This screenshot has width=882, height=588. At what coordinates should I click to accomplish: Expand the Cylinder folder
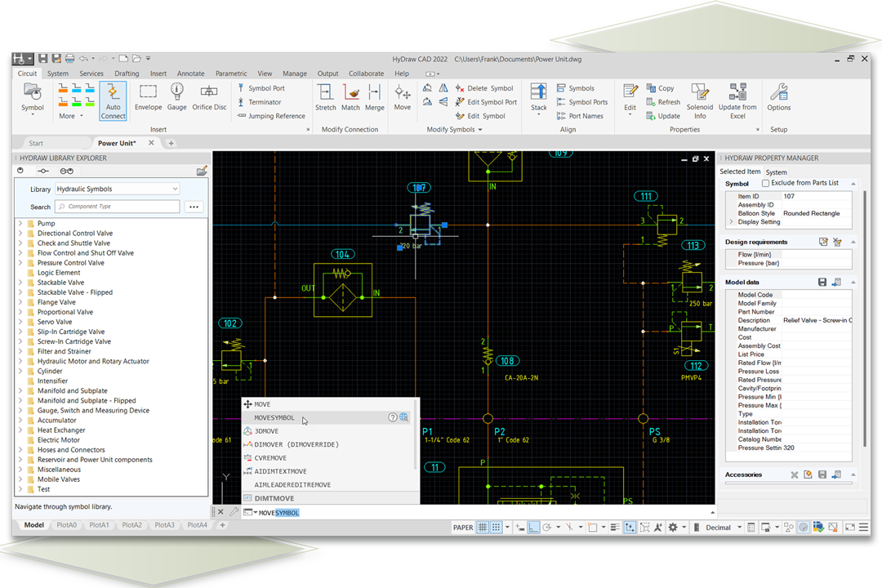(x=20, y=371)
